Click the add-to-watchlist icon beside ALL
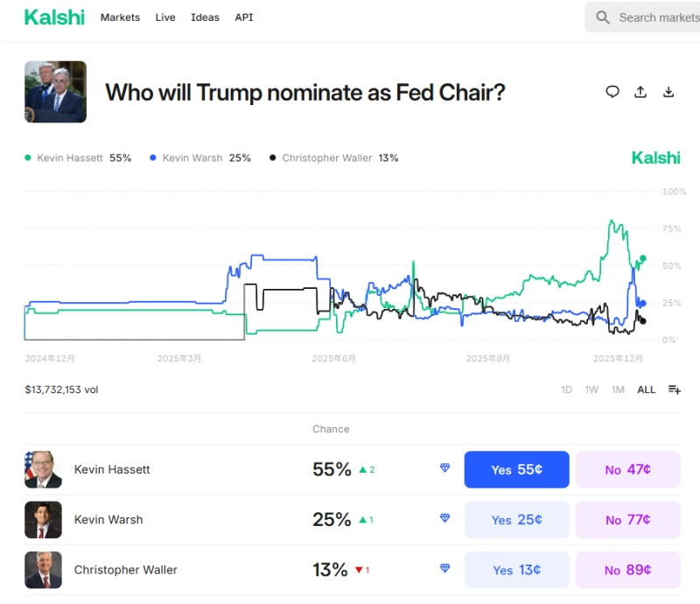 674,390
